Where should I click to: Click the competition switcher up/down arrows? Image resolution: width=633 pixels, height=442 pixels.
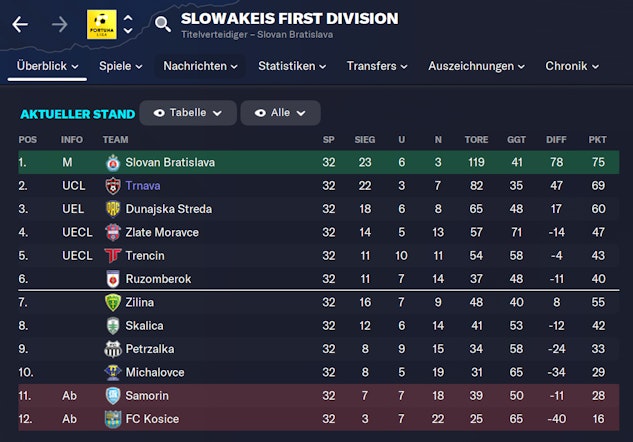pos(128,24)
